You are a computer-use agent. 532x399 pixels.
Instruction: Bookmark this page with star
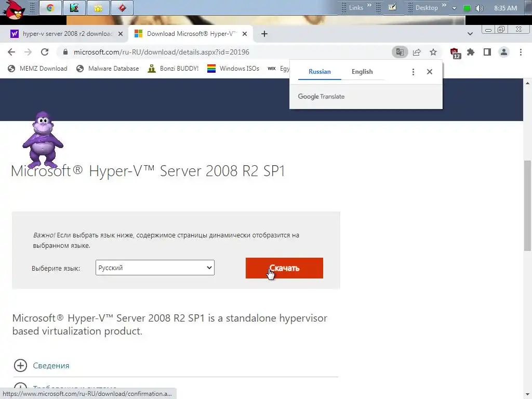(433, 52)
